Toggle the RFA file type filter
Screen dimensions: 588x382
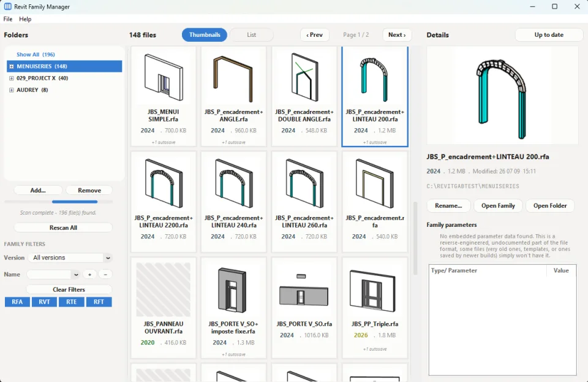click(x=17, y=302)
